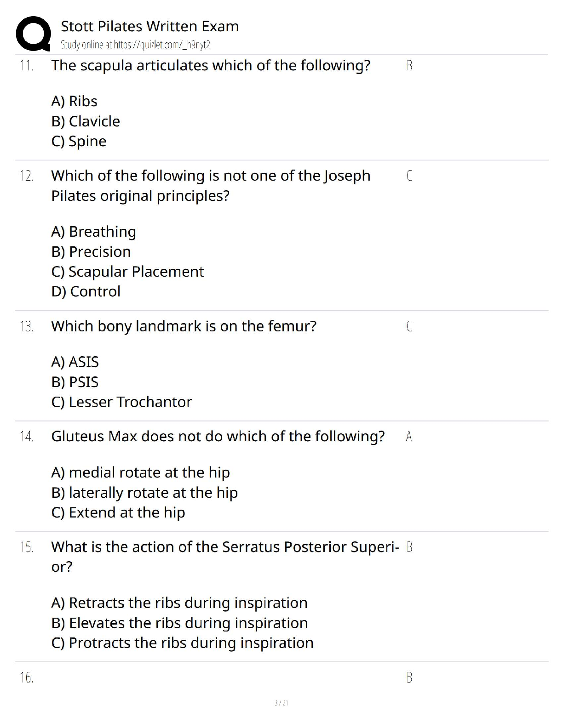Choose option A) medial rotate at the hip
Image resolution: width=563 pixels, height=728 pixels.
tap(140, 472)
